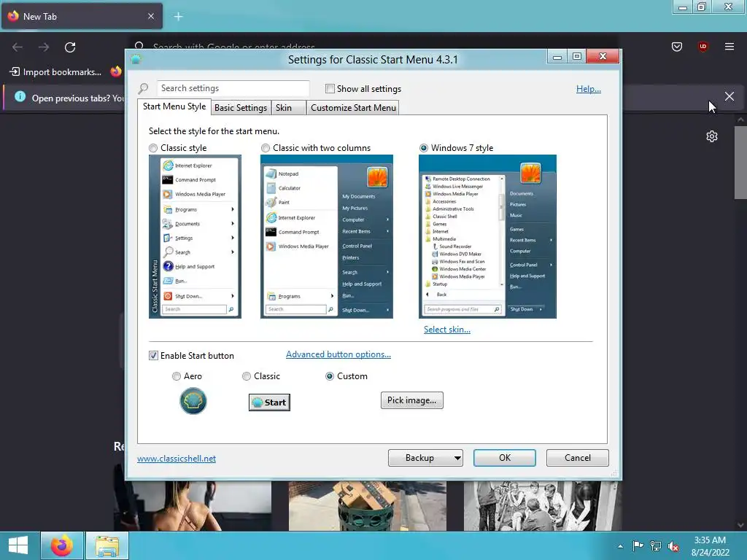This screenshot has height=560, width=747.
Task: Select the Windows 7 style radio button
Action: click(424, 148)
